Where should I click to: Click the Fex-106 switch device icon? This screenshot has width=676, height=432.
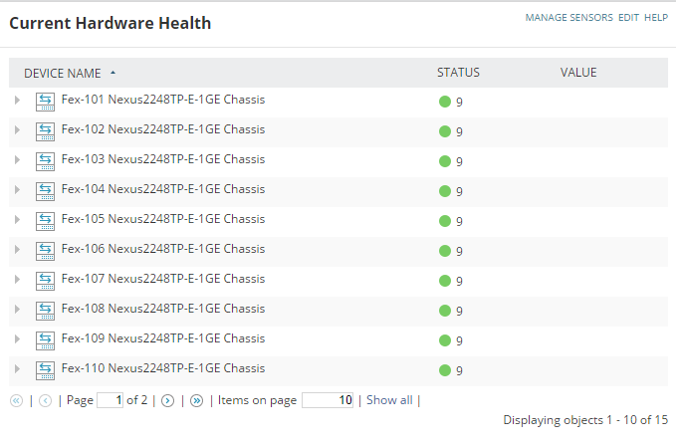tap(45, 251)
